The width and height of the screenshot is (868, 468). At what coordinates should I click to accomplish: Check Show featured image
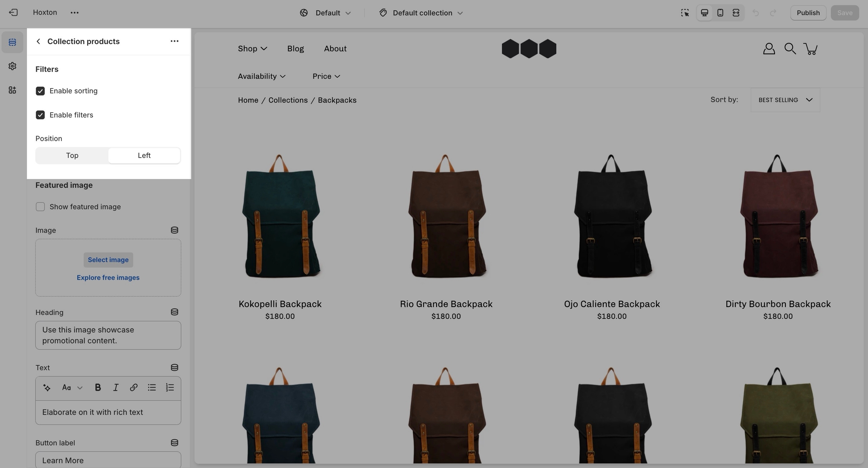pos(40,207)
